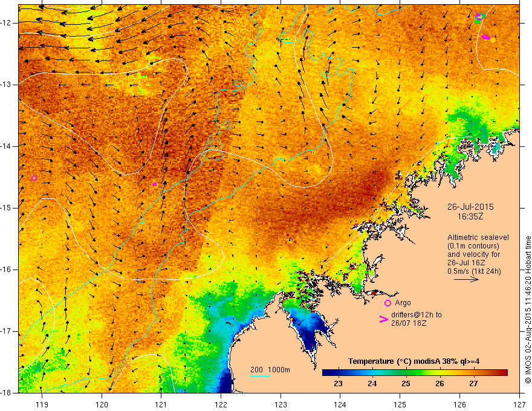This screenshot has width=532, height=411.
Task: Click the latitude axis label -17
Action: point(7,332)
